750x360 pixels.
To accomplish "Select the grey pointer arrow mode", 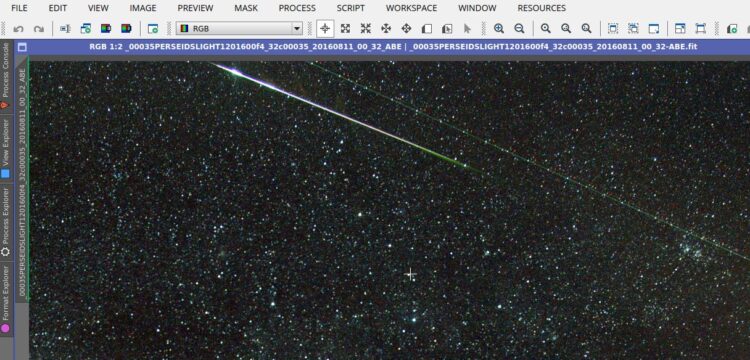I will tap(467, 29).
